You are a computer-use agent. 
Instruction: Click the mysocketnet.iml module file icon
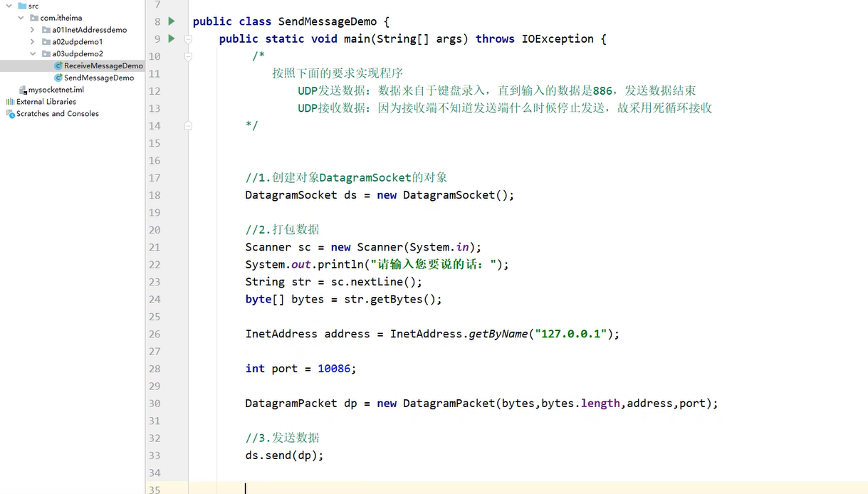[23, 90]
